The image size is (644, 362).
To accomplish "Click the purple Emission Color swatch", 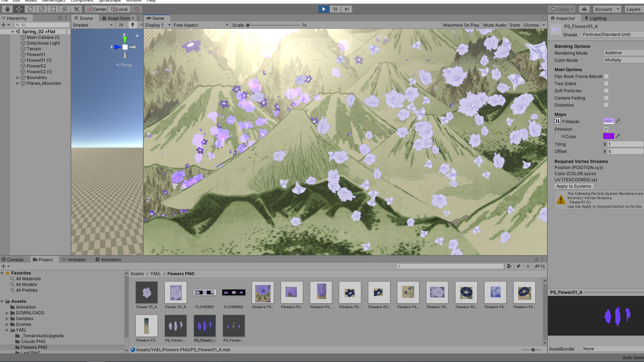I will pos(608,136).
